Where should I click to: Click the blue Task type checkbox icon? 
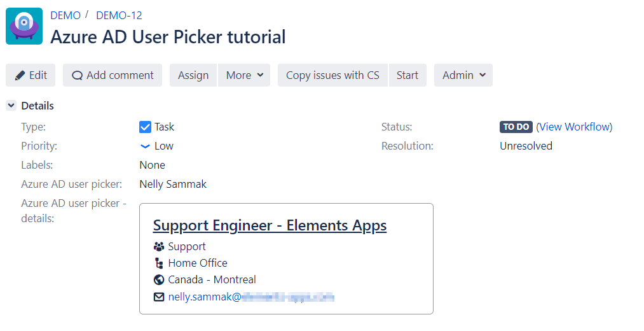145,127
